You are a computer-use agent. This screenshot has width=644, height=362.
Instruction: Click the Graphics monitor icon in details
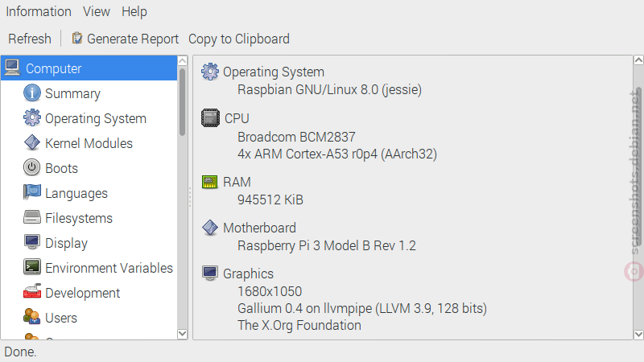210,273
